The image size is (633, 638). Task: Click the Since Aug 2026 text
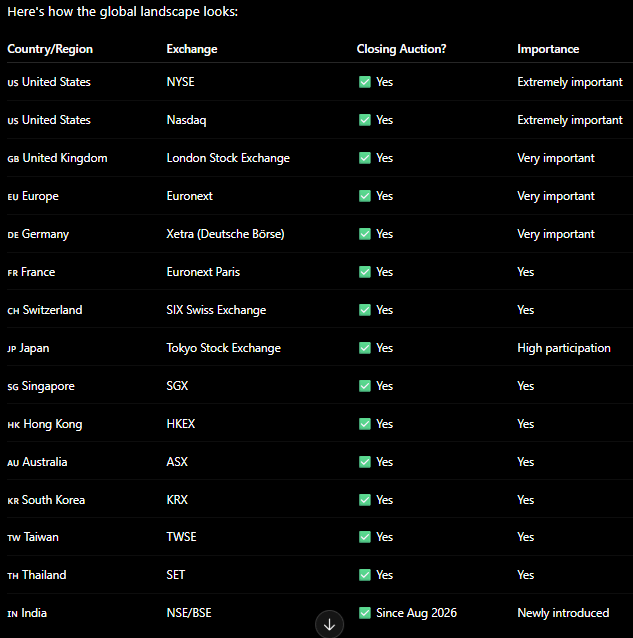click(x=417, y=613)
